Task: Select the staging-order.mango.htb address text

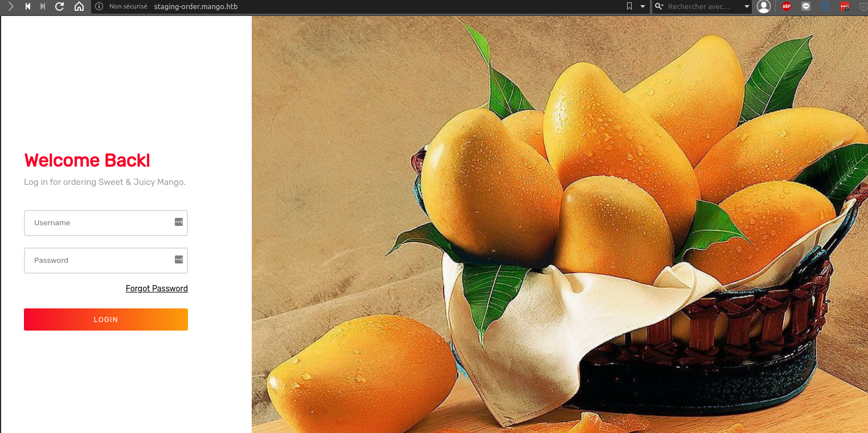Action: [196, 7]
